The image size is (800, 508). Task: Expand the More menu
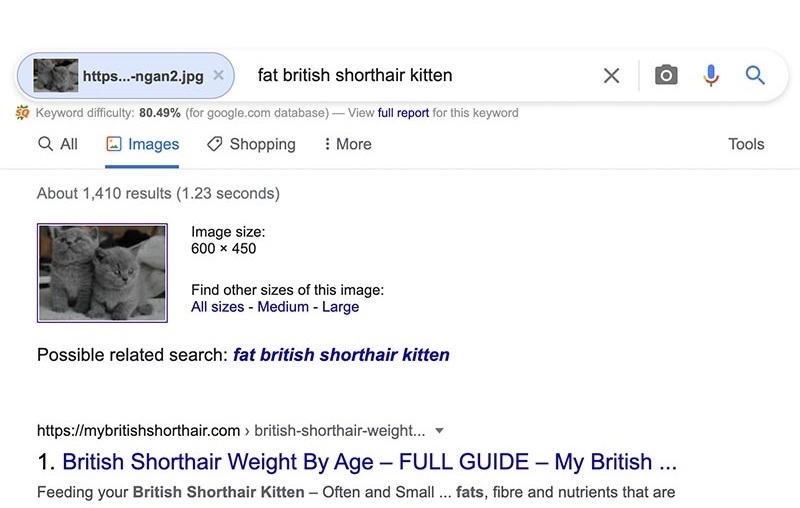pyautogui.click(x=347, y=144)
